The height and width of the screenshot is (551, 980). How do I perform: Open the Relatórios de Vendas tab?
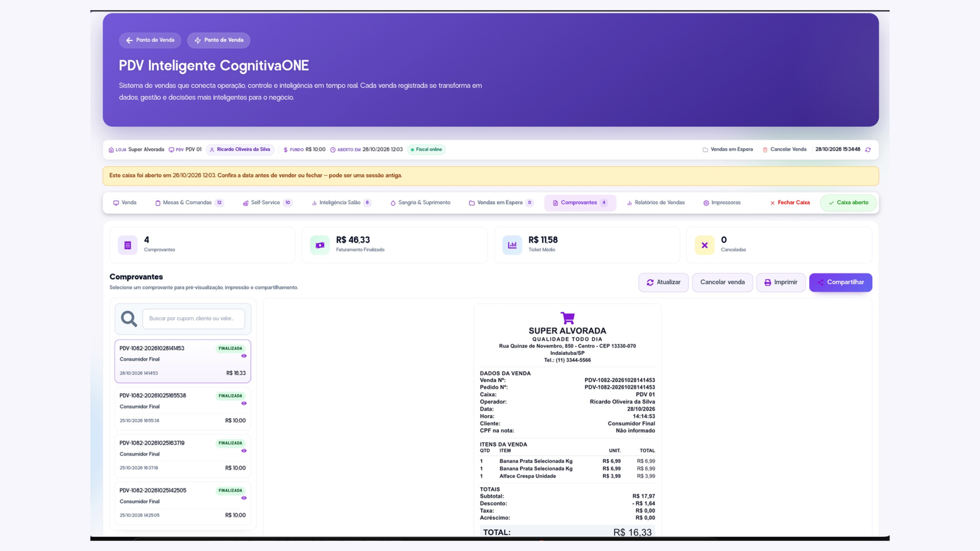point(655,203)
